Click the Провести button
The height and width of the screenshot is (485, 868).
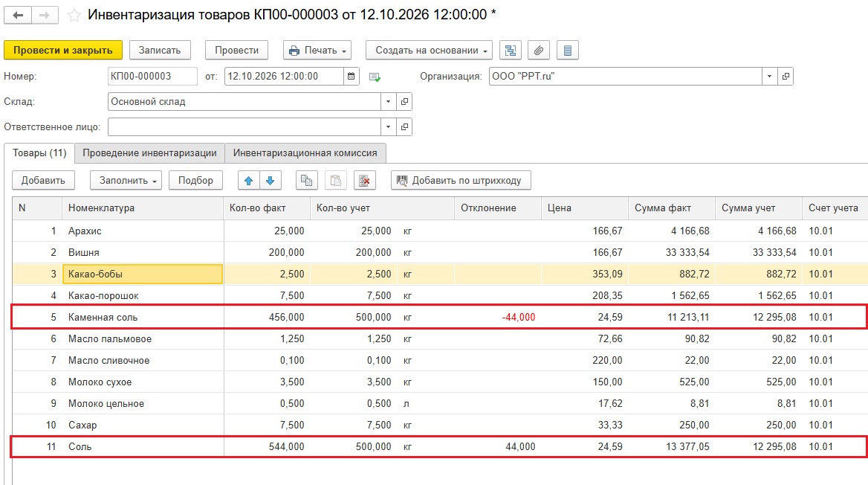(236, 51)
